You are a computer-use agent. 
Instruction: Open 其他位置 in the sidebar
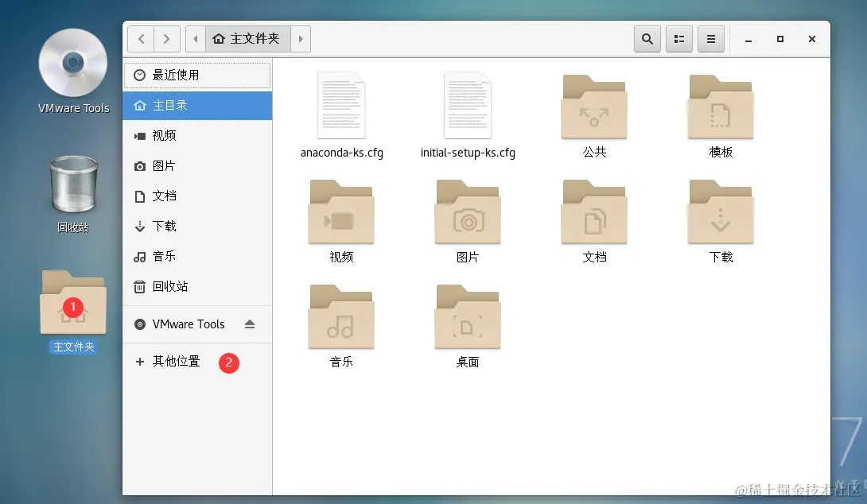[197, 362]
